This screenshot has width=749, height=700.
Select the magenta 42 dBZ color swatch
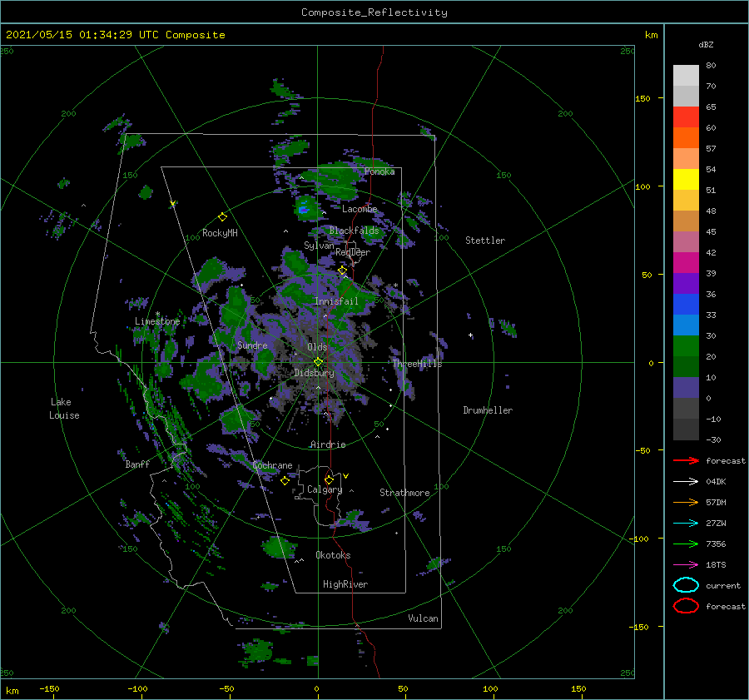coord(686,263)
